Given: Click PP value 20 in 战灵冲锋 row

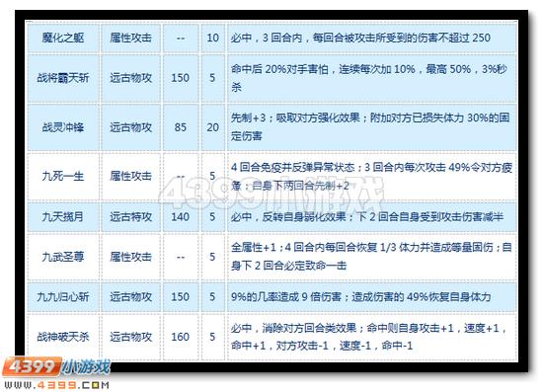Looking at the screenshot, I should click(x=212, y=127).
